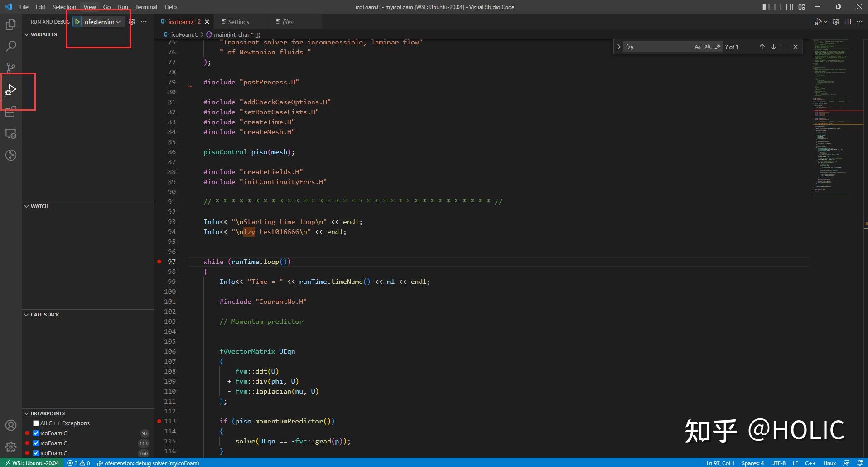Open the Remote Explorer view
Image resolution: width=868 pixels, height=467 pixels.
tap(10, 134)
